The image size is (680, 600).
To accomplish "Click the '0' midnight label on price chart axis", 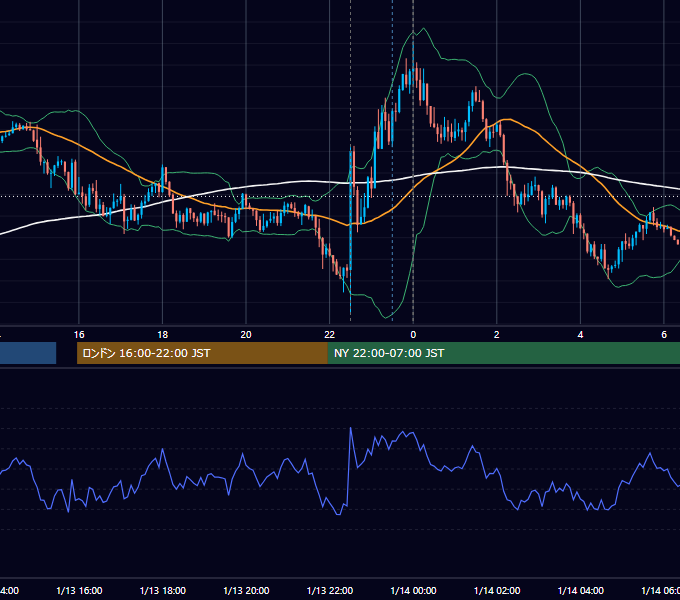I will pos(413,334).
